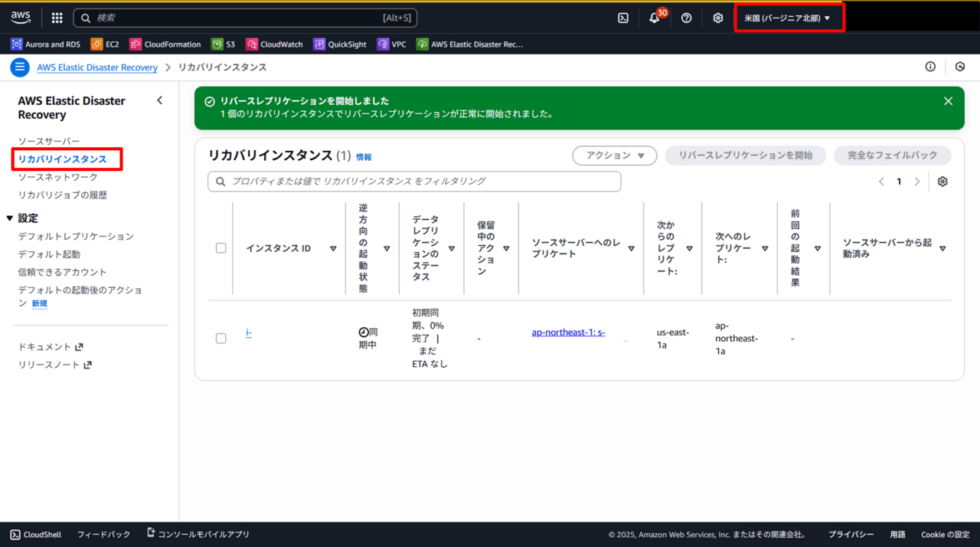This screenshot has width=980, height=547.
Task: Open the info panel icon at top right
Action: coord(930,67)
